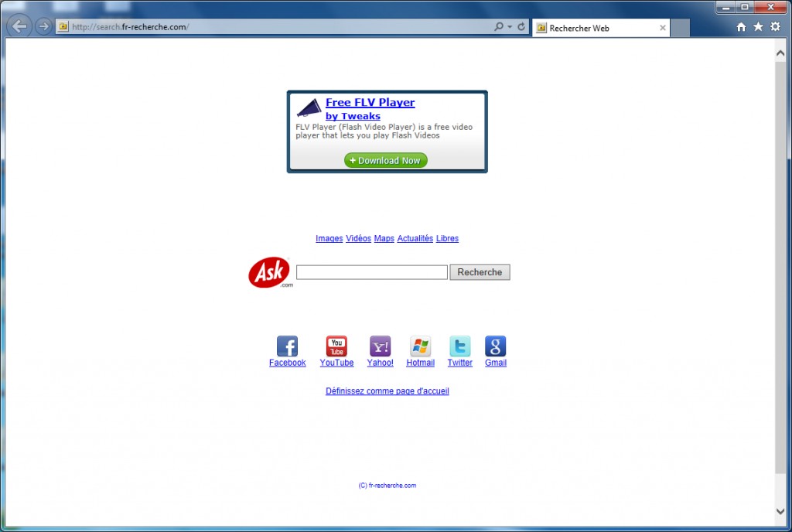The image size is (792, 532).
Task: Click the scrollbar up arrow
Action: pos(780,53)
